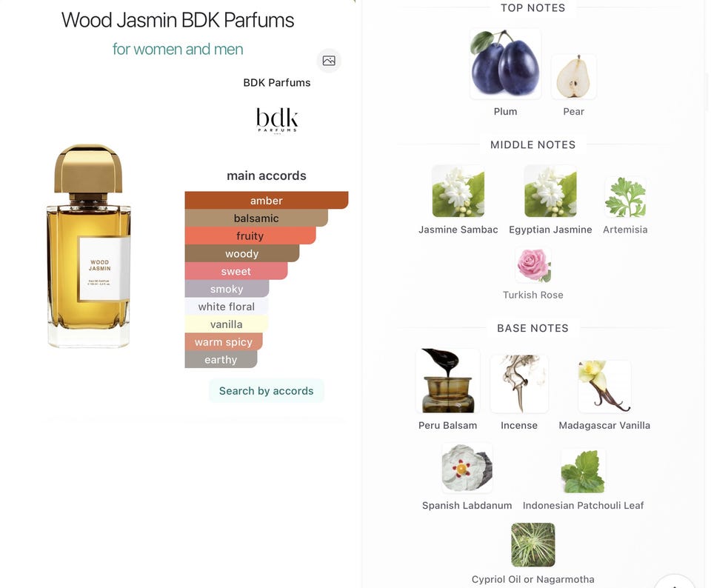The width and height of the screenshot is (711, 588).
Task: Click the Spanish Labdanum flower icon
Action: (467, 468)
